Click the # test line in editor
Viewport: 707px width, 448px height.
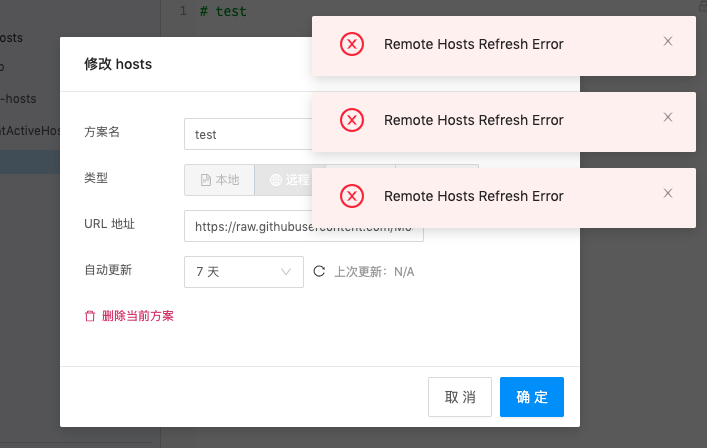(224, 11)
